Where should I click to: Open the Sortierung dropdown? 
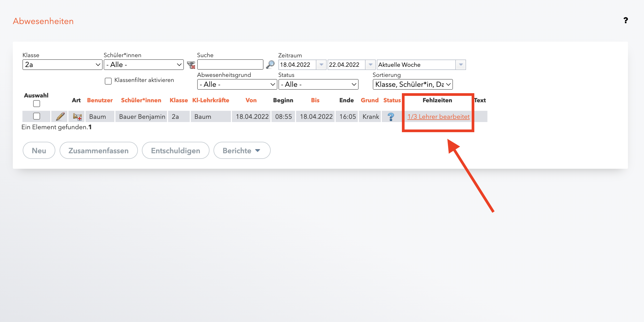412,84
